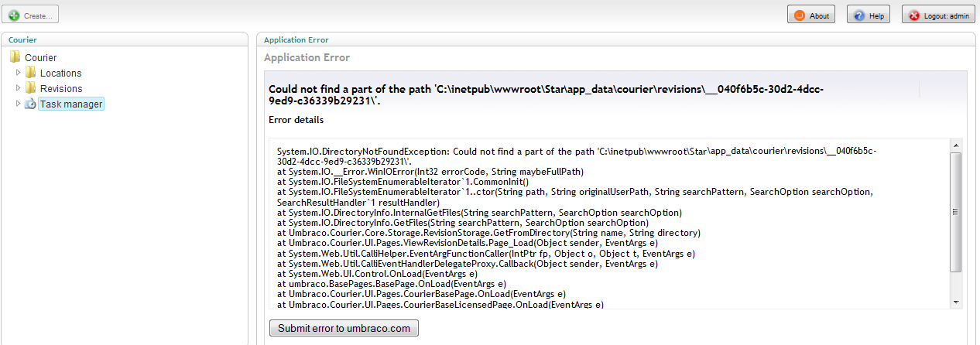Open the Revisions tree item

pyautogui.click(x=61, y=88)
